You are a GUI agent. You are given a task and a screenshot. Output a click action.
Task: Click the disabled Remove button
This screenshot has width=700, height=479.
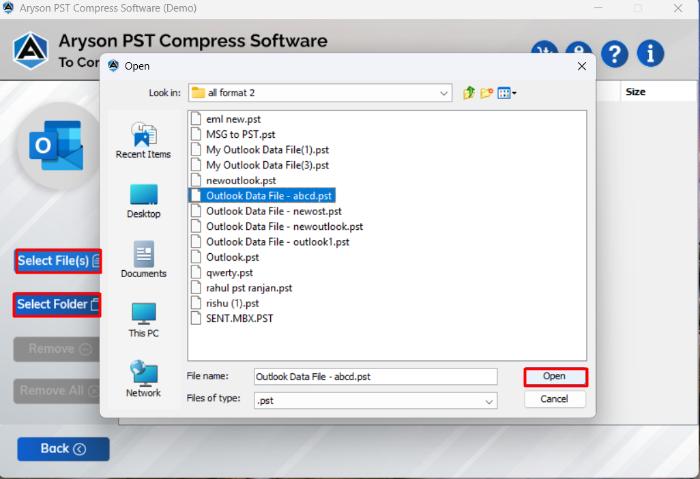click(x=56, y=349)
